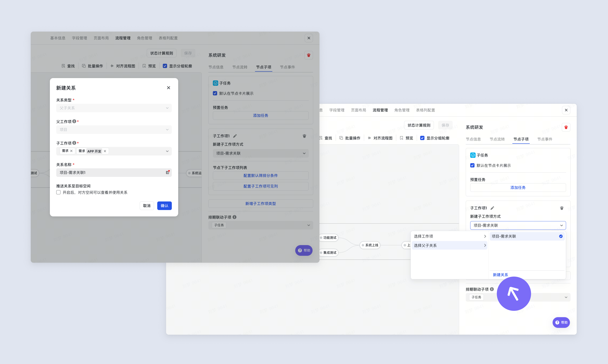Click the 帮助 help button in right window
Viewport: 608px width, 364px height.
[x=561, y=323]
